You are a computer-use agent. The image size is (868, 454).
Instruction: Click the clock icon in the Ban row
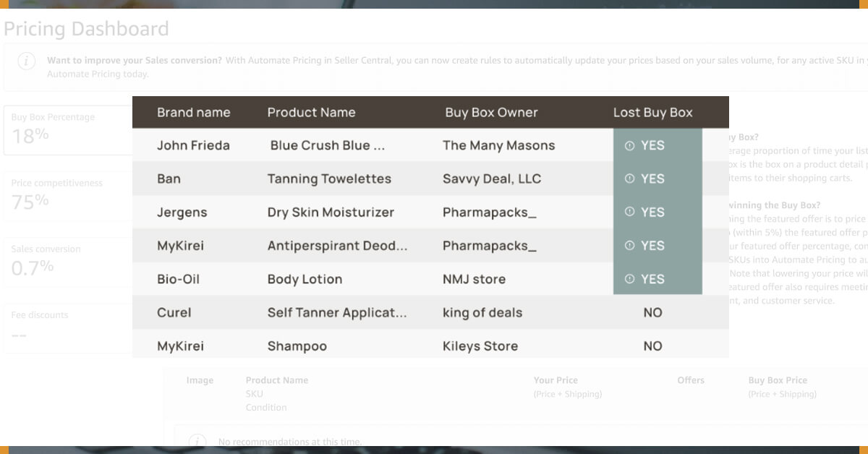point(629,179)
